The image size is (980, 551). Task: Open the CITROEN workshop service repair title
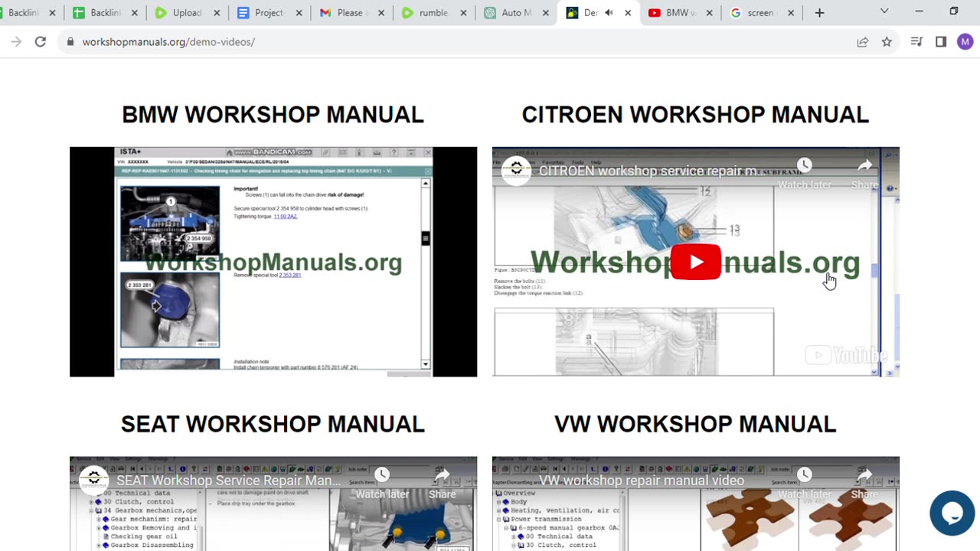pos(648,171)
